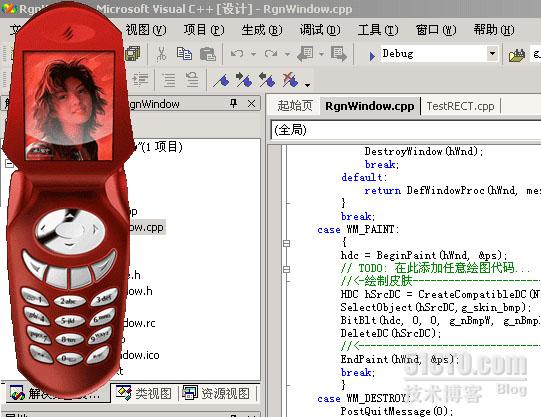Image resolution: width=541 pixels, height=417 pixels.
Task: Switch to the 起始页 tab
Action: click(x=295, y=106)
